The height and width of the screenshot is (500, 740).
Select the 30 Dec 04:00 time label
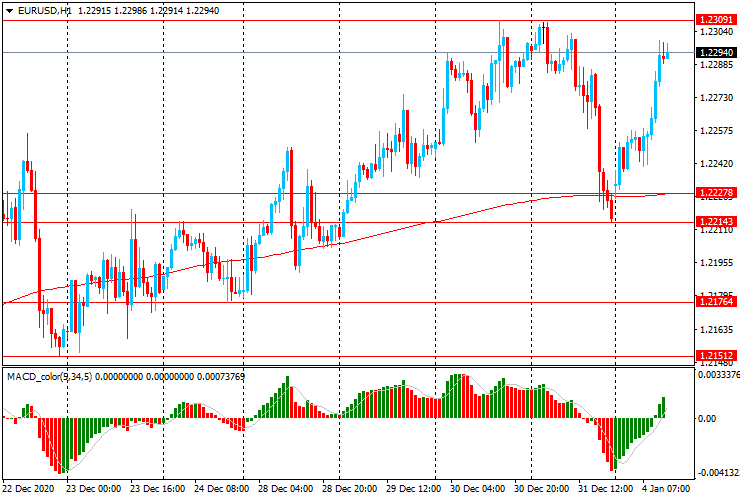click(x=478, y=489)
